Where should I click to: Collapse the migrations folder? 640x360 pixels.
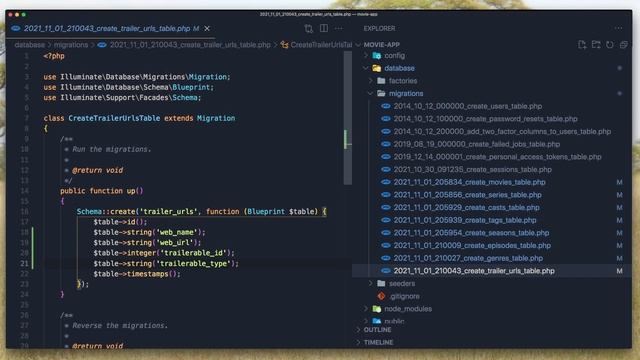(x=371, y=93)
